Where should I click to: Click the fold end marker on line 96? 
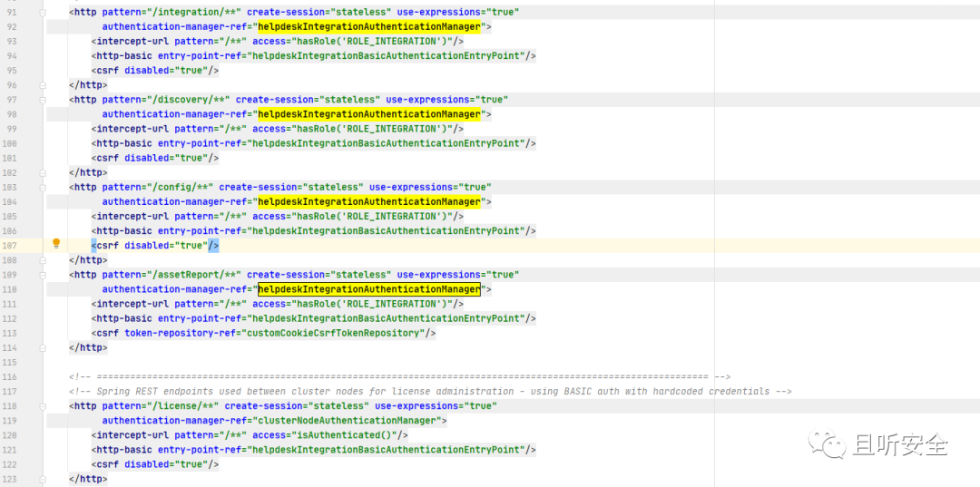point(43,85)
